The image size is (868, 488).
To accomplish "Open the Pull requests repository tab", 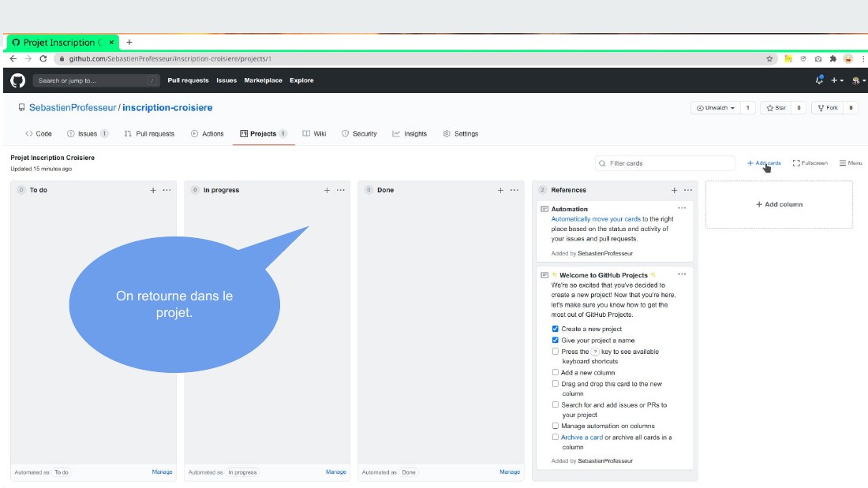I will click(x=149, y=134).
